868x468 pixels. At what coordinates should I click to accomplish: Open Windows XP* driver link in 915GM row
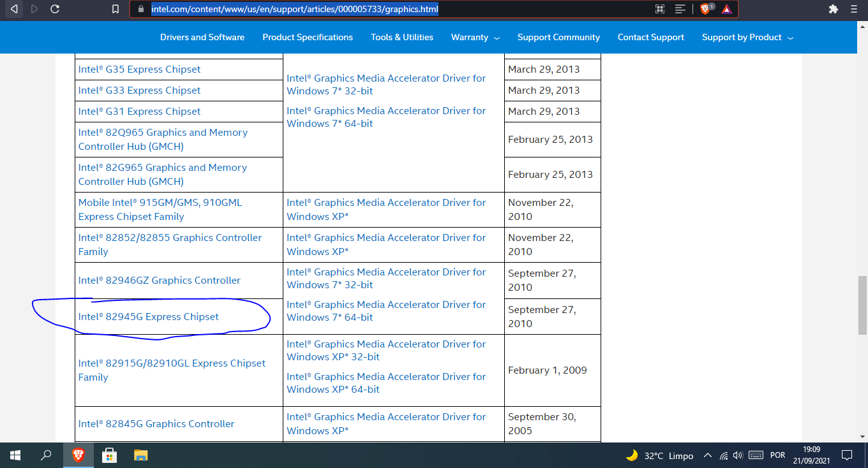tap(386, 210)
